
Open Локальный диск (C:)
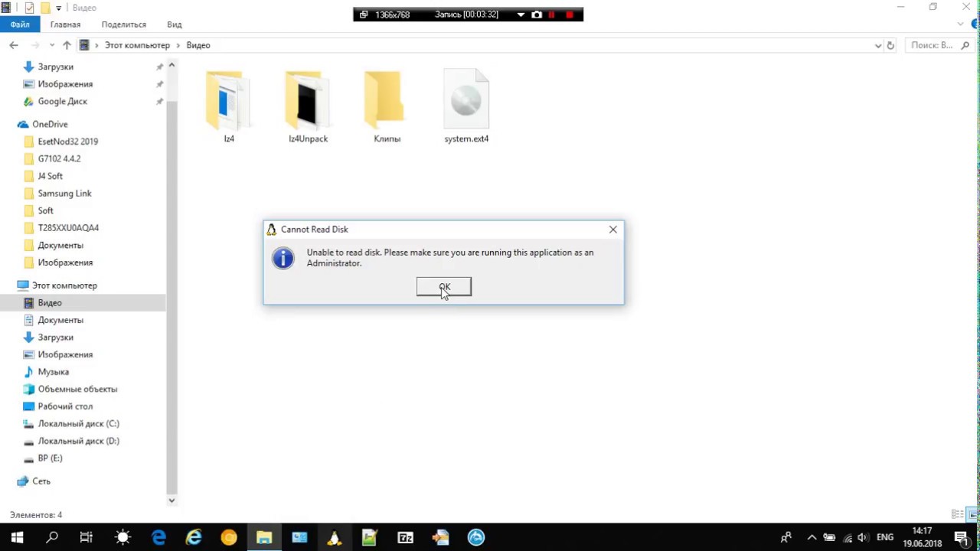coord(78,424)
